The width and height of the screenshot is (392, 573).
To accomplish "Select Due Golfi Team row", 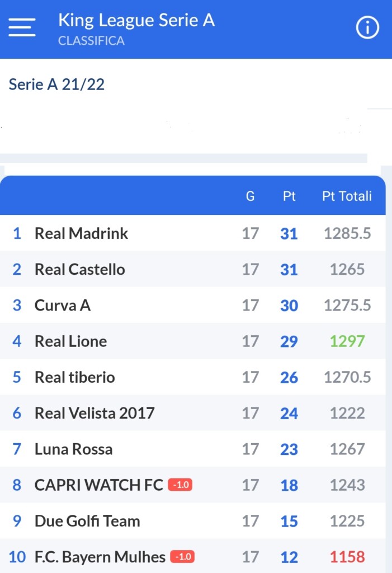I will (x=87, y=521).
